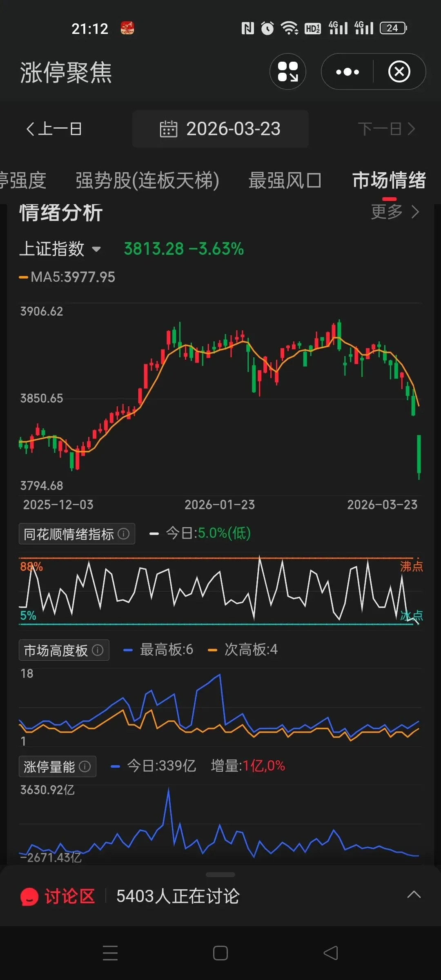Tap the notification app icon in status bar

click(x=127, y=28)
